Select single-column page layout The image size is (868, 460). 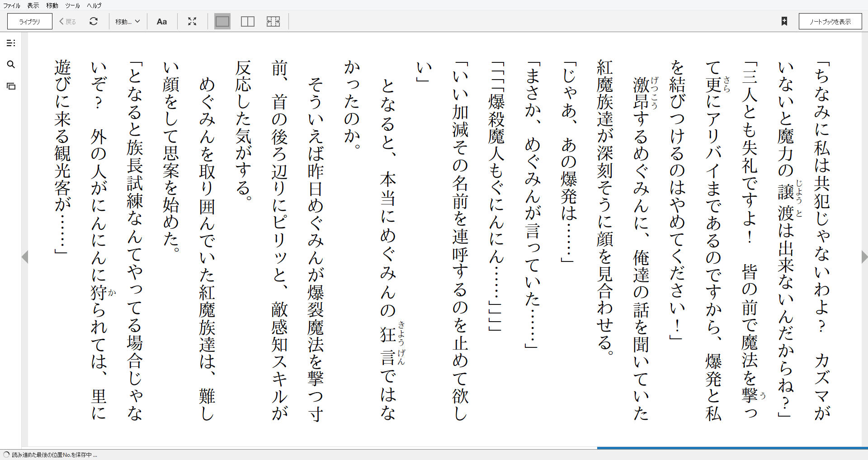click(222, 21)
